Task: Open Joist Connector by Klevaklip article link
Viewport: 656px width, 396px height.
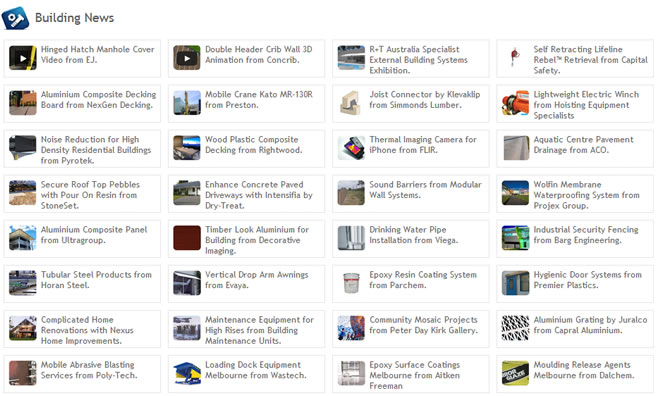Action: coord(425,100)
